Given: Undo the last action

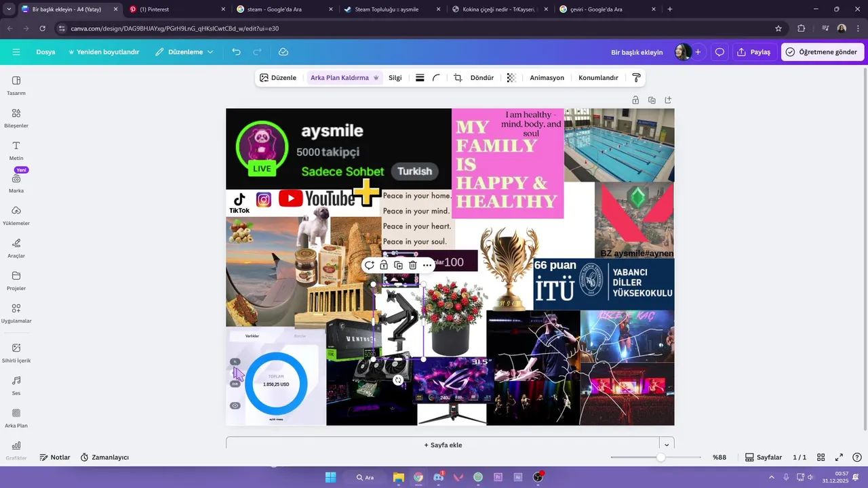Looking at the screenshot, I should tap(236, 52).
